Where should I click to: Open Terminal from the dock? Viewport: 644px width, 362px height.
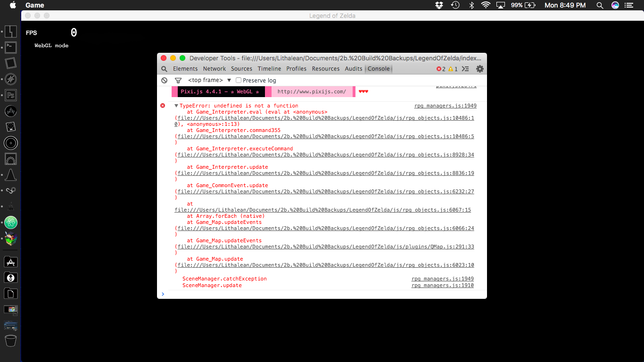(x=11, y=47)
